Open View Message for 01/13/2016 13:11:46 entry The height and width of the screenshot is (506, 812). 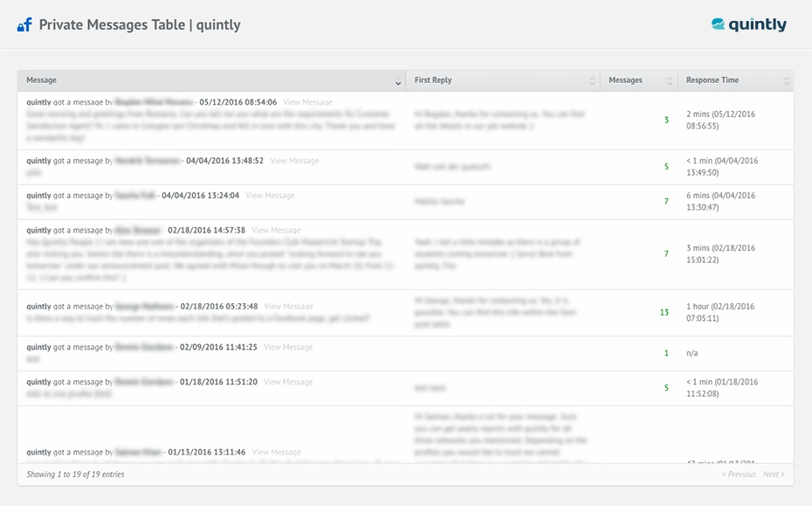(x=276, y=452)
